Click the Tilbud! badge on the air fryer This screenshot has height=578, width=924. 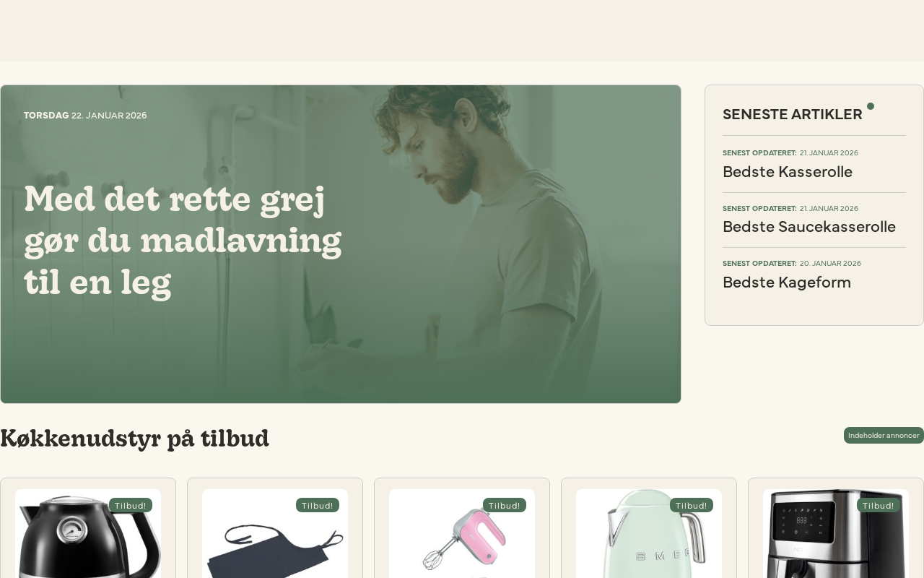[879, 505]
